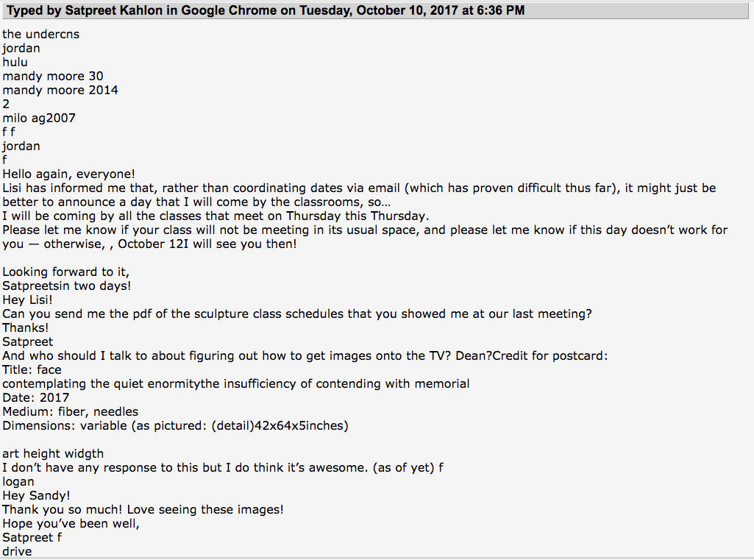This screenshot has height=560, width=754.
Task: Click the 'Hey Sandy!' greeting line
Action: click(x=36, y=495)
